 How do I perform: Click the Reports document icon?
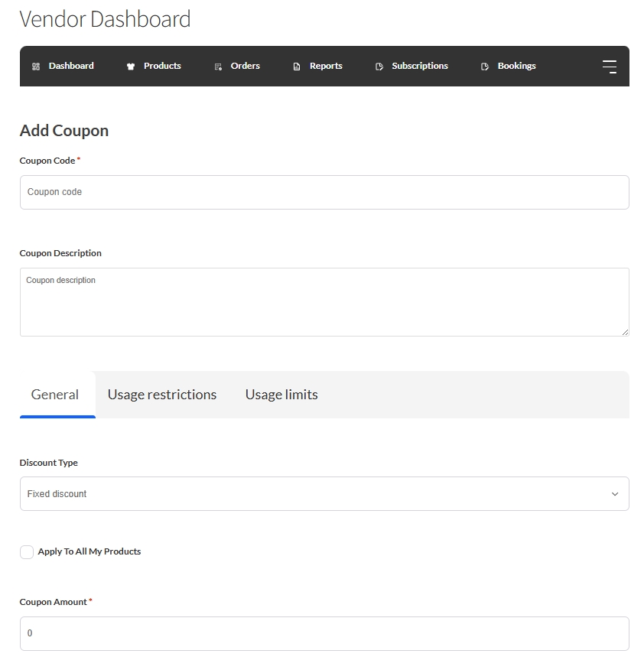click(297, 67)
